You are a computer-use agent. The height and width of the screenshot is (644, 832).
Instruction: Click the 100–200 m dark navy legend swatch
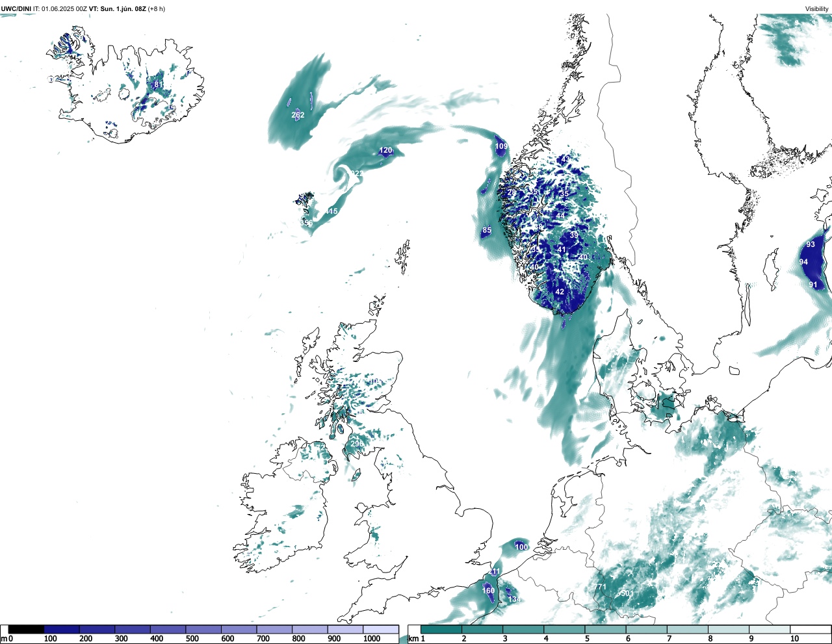[62, 629]
